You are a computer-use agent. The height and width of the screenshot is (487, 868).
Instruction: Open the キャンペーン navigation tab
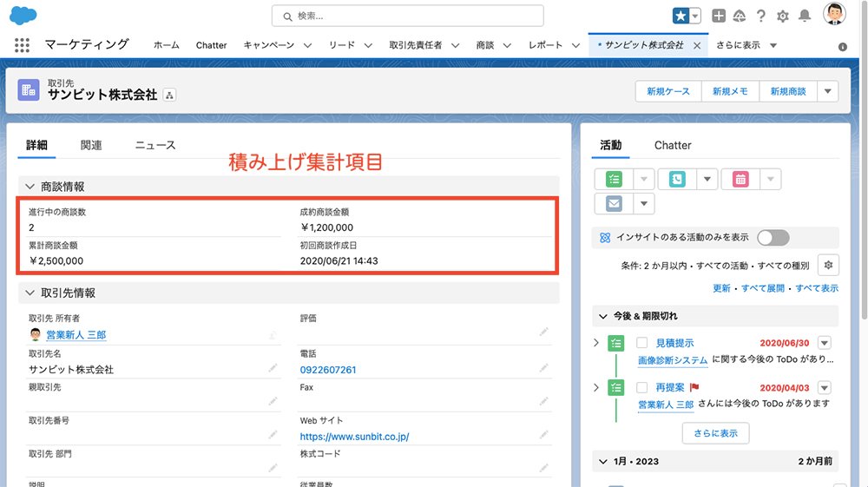[x=268, y=45]
